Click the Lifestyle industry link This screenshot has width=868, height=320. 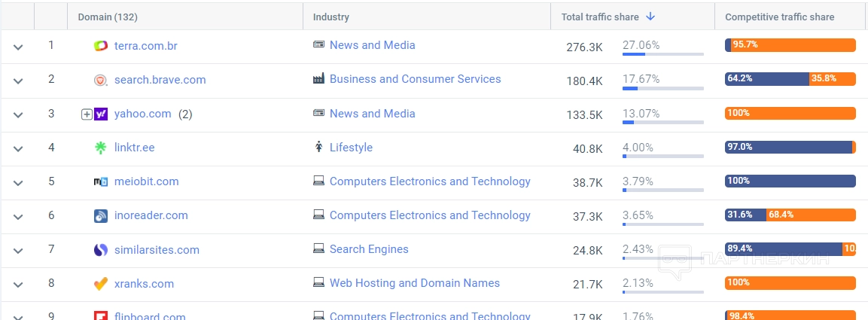[351, 148]
